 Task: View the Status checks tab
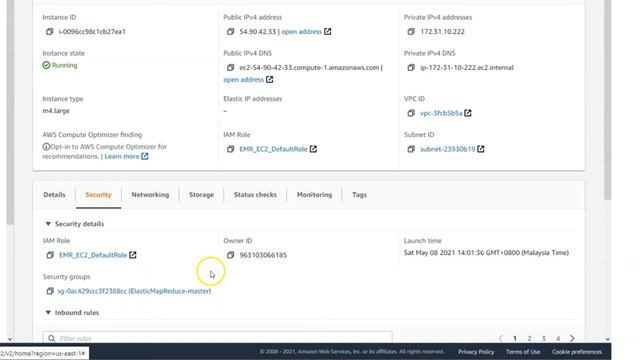(x=255, y=195)
